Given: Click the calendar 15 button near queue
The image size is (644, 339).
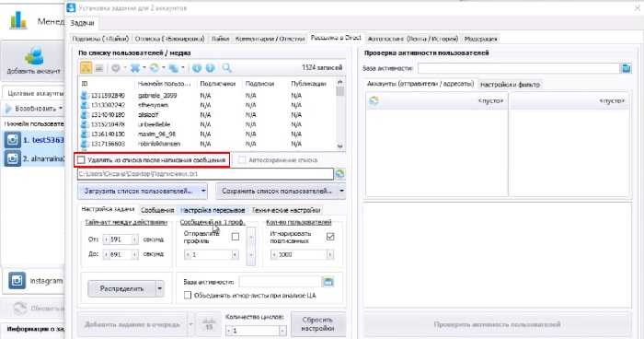Looking at the screenshot, I should (209, 325).
